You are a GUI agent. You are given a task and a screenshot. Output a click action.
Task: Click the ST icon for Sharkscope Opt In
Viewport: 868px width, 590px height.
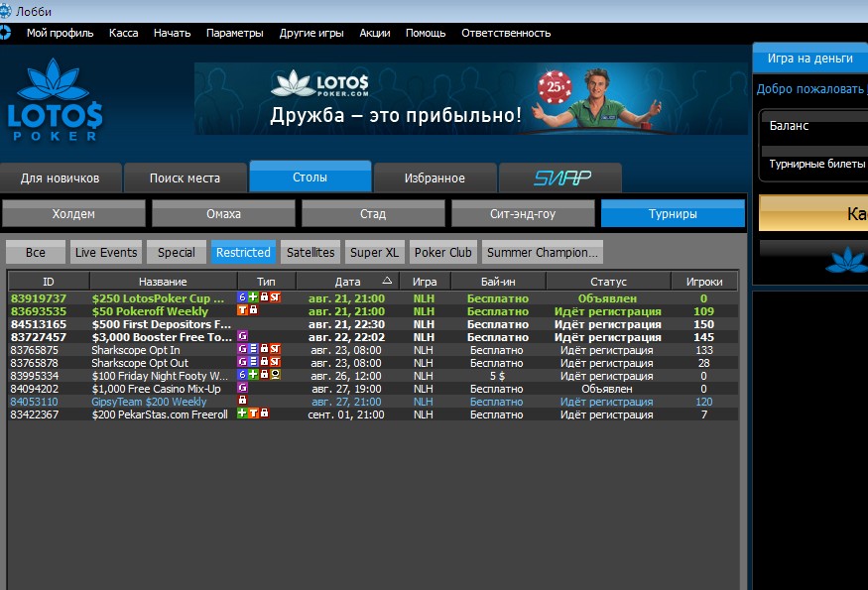click(x=275, y=349)
